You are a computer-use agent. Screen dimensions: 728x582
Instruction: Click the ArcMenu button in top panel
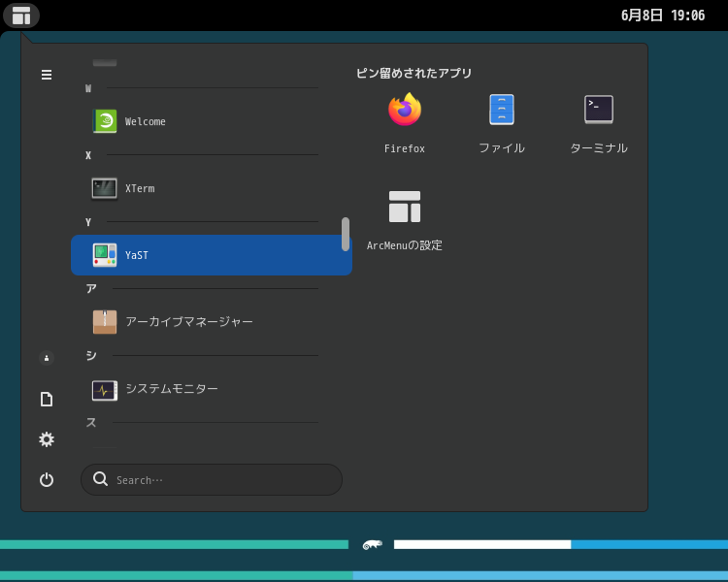(x=21, y=15)
